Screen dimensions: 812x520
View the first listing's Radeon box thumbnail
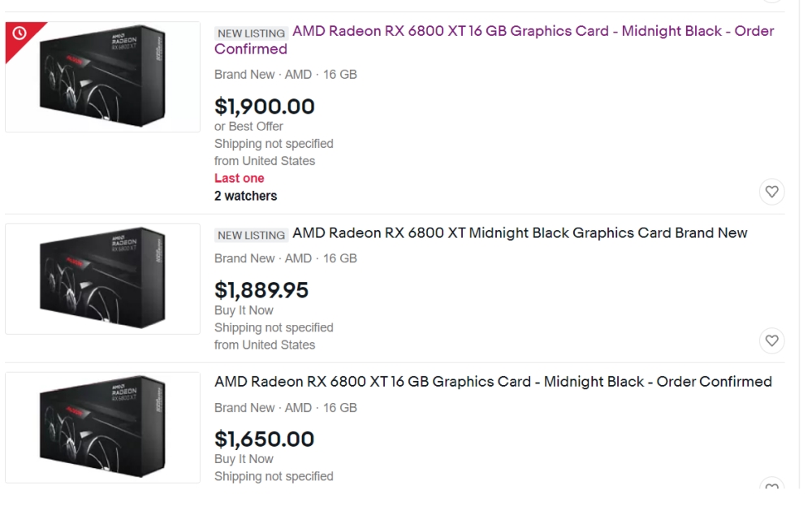click(101, 76)
